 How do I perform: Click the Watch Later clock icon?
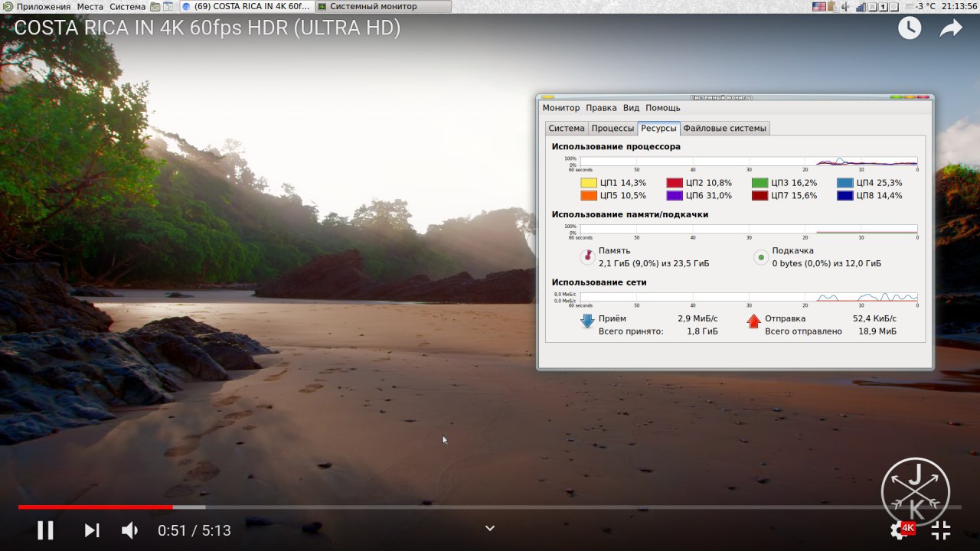coord(910,28)
